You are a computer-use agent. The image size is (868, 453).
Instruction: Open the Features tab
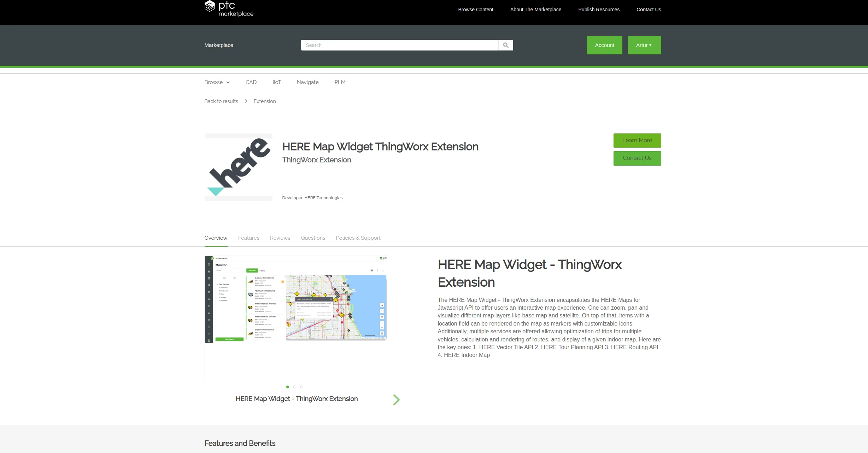(248, 238)
